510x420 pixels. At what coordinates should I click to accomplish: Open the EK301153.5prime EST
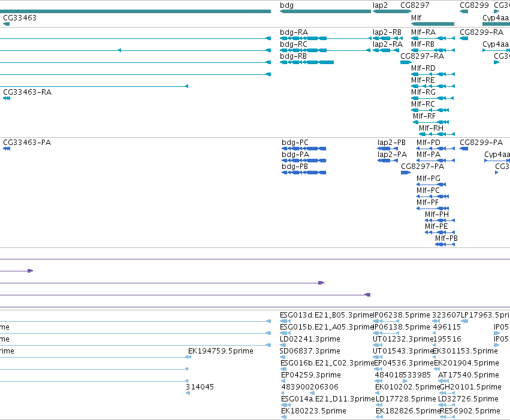pos(466,352)
